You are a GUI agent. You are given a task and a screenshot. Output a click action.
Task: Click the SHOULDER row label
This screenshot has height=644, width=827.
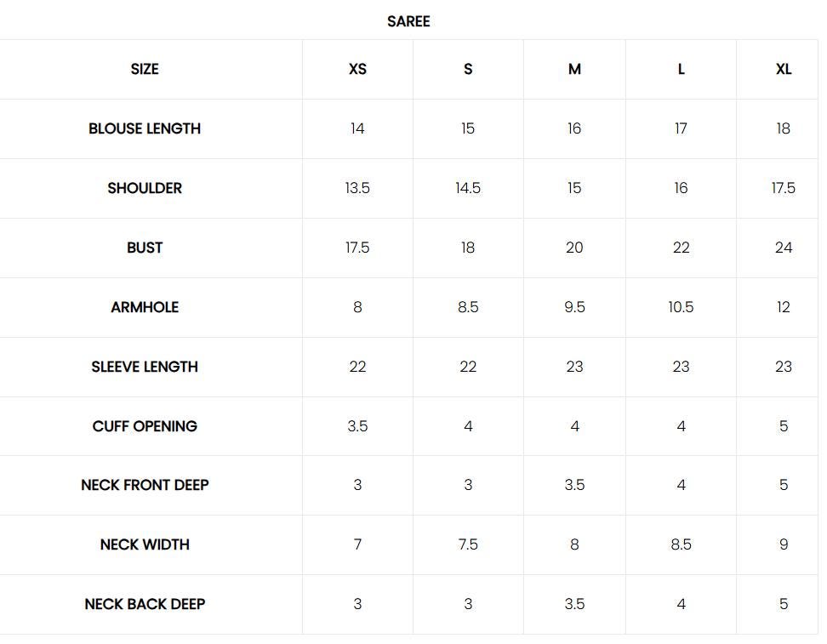tap(145, 188)
